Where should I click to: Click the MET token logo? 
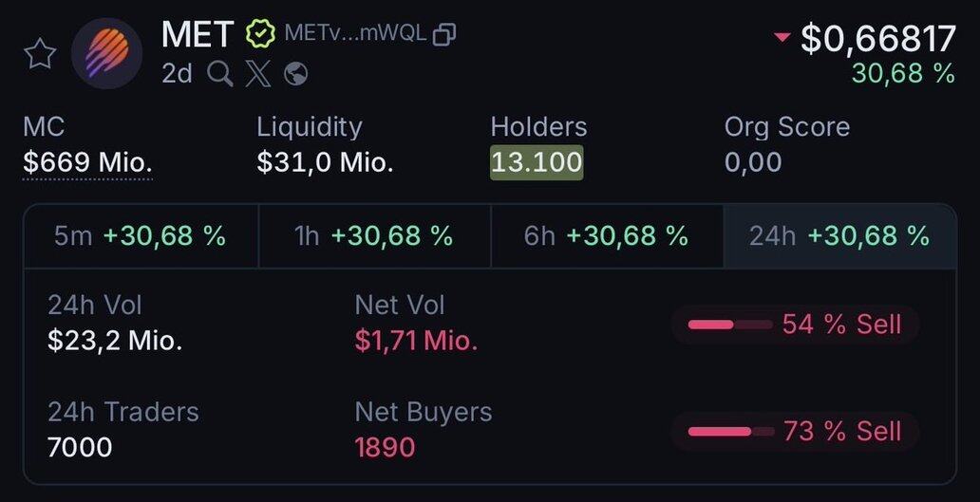click(x=106, y=53)
